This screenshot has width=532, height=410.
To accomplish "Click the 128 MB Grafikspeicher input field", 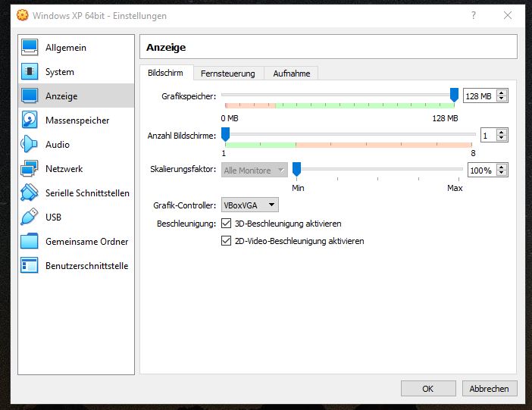I will coord(480,96).
